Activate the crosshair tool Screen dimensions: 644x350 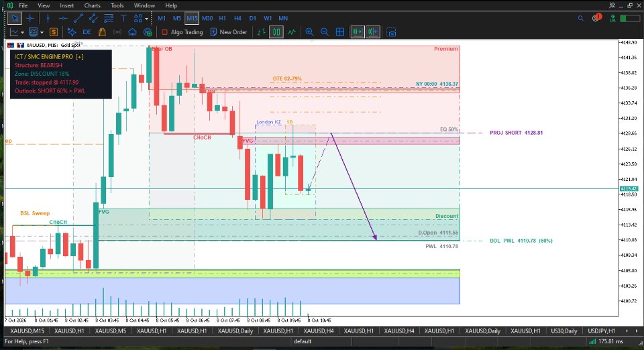tap(30, 19)
